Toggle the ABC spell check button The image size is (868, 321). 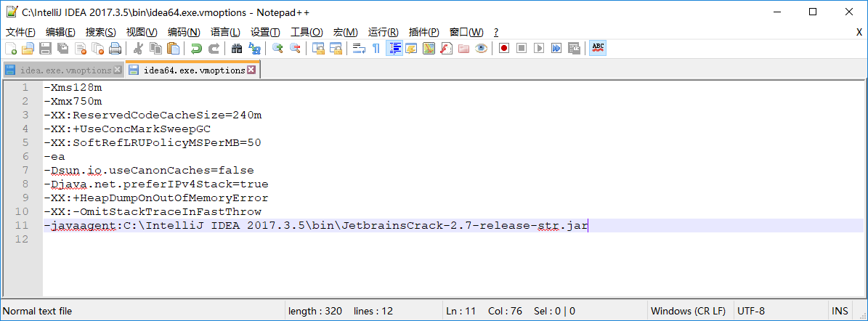(598, 48)
